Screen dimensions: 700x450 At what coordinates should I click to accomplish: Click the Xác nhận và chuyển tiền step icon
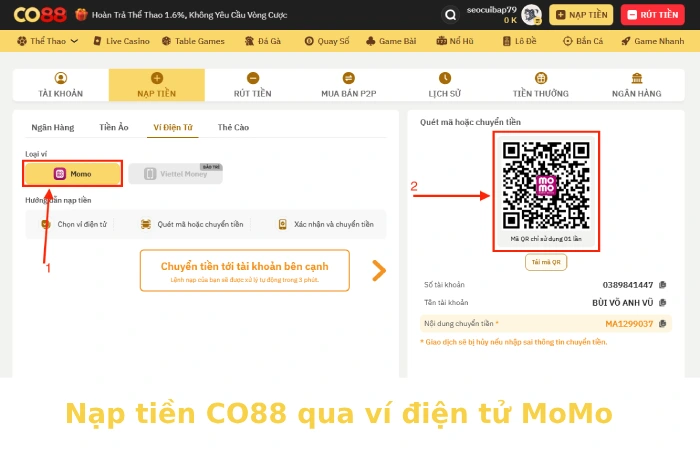click(282, 224)
